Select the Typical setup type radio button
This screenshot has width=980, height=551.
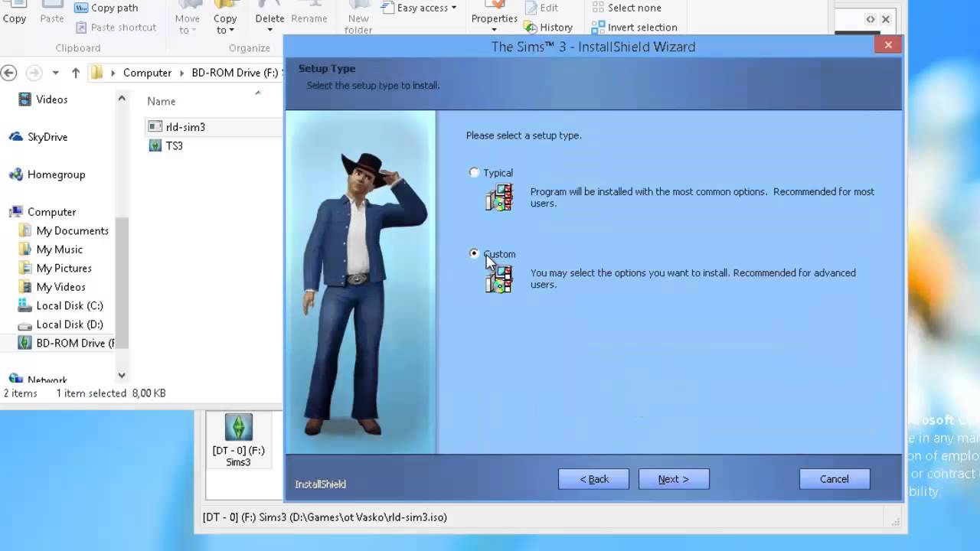[x=474, y=173]
